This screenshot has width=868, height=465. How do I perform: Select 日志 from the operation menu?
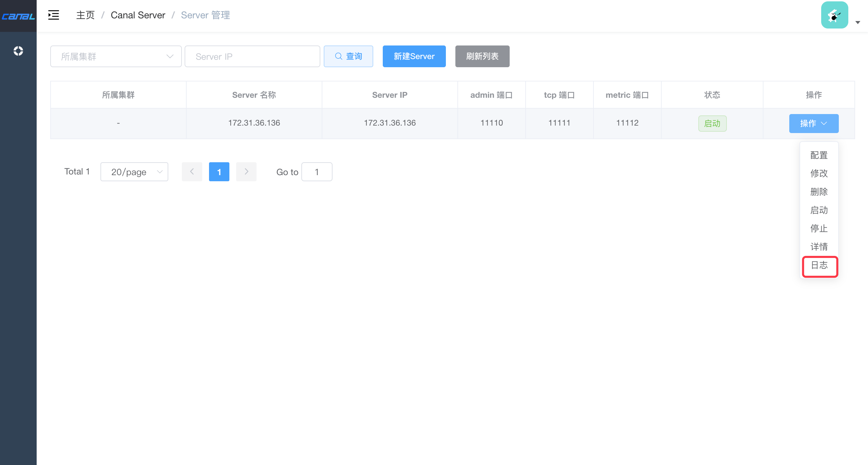819,265
